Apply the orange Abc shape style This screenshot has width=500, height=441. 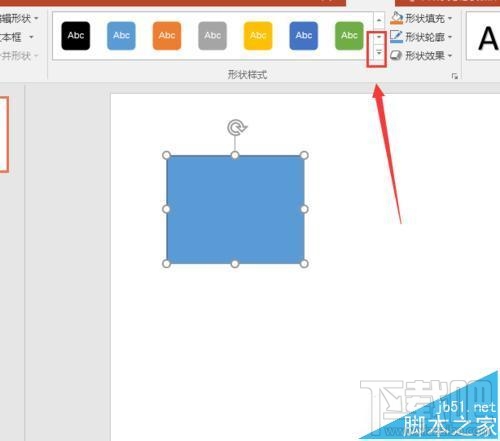(x=167, y=36)
